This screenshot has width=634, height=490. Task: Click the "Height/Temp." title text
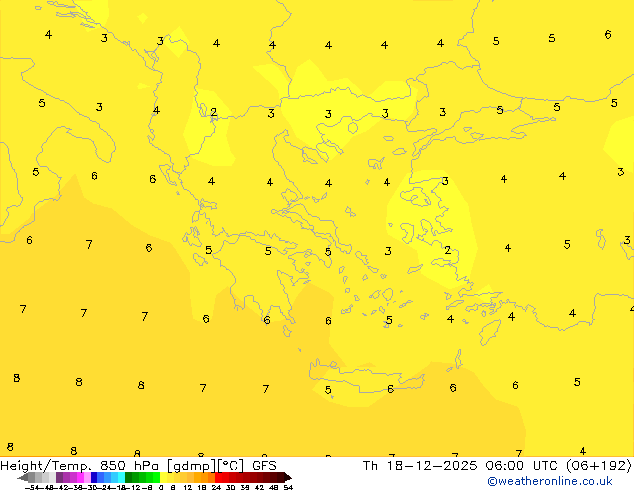[46, 466]
